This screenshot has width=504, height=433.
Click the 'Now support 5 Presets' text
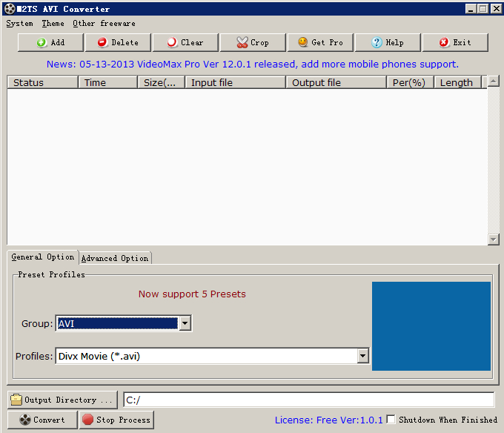192,294
